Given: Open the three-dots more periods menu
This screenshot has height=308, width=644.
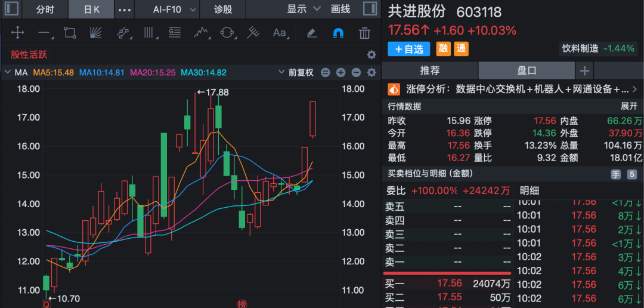Looking at the screenshot, I should [x=125, y=10].
